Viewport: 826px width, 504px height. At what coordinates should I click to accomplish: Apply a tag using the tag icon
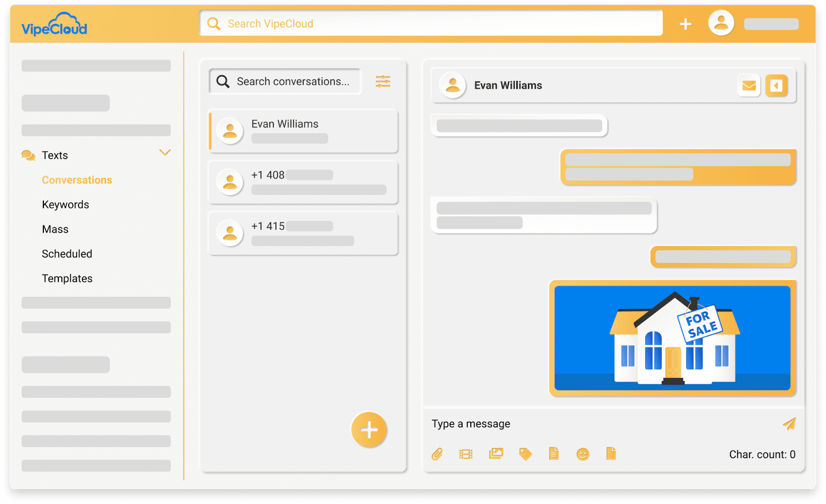pyautogui.click(x=526, y=454)
